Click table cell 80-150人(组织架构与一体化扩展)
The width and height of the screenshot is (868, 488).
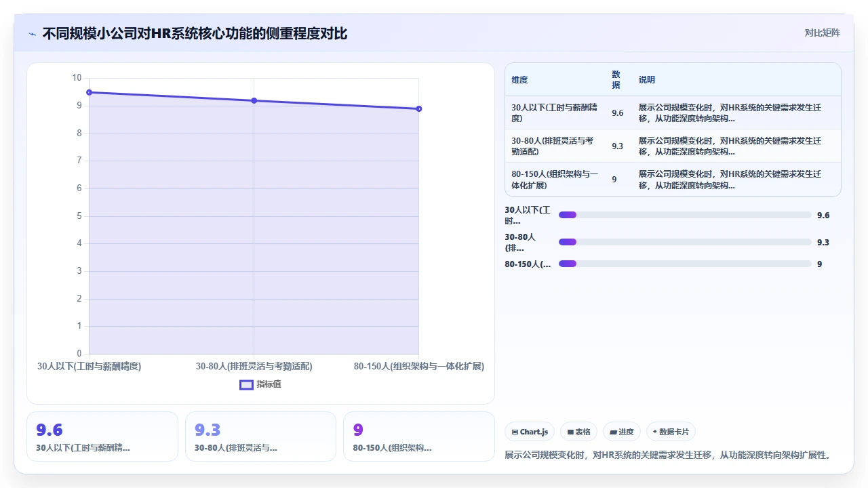coord(555,180)
